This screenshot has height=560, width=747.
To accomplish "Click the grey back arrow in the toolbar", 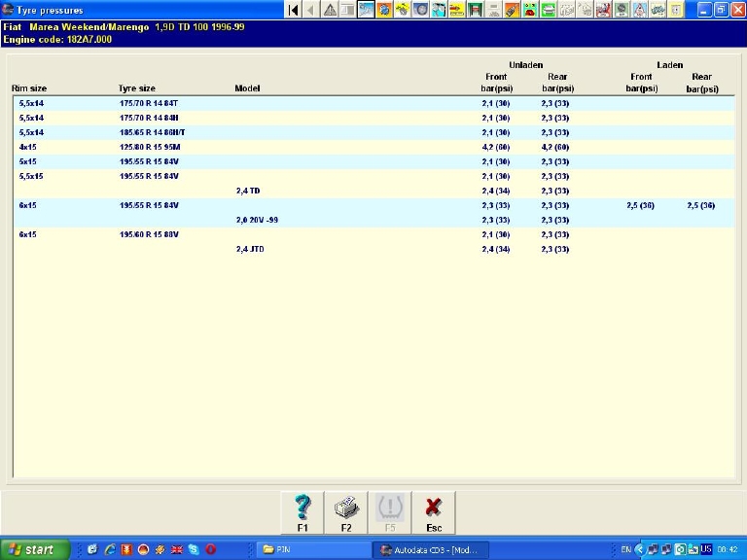I will [x=310, y=10].
